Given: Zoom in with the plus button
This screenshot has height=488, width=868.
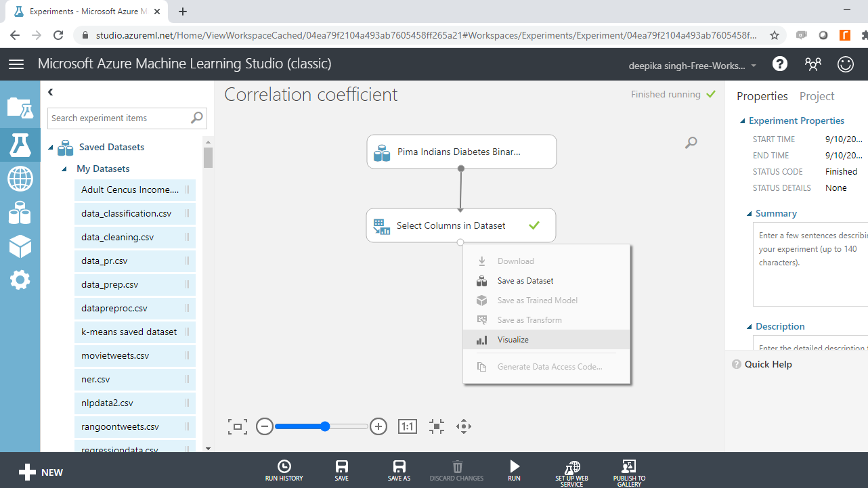Looking at the screenshot, I should 378,426.
